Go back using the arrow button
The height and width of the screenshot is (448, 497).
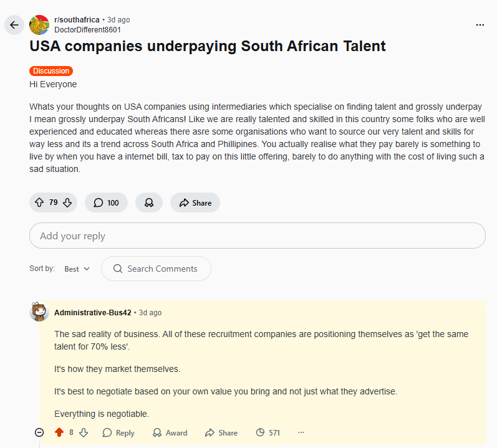click(14, 25)
